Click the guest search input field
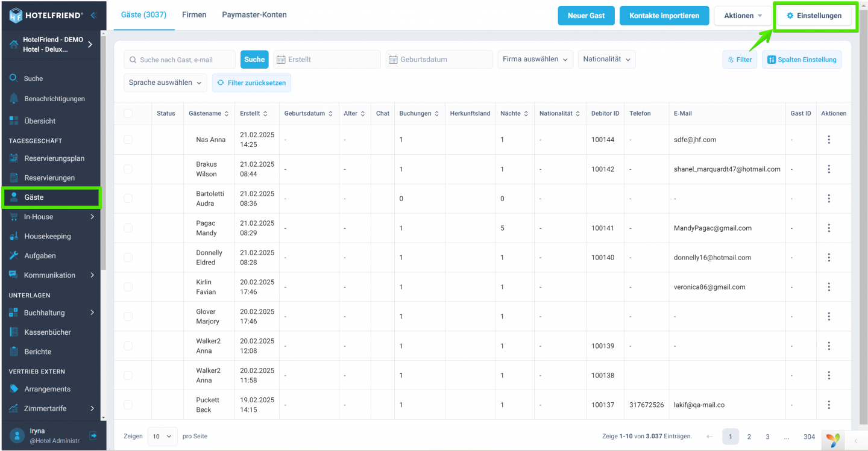 pyautogui.click(x=180, y=60)
